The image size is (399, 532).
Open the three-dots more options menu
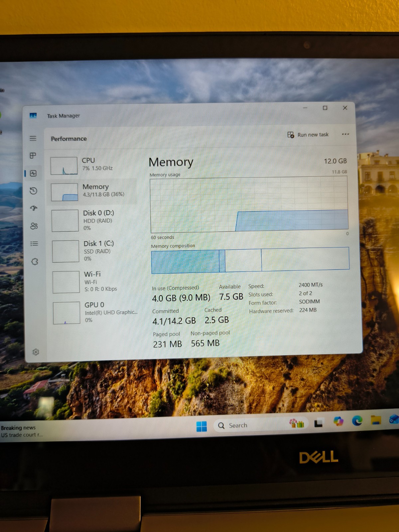click(x=345, y=134)
